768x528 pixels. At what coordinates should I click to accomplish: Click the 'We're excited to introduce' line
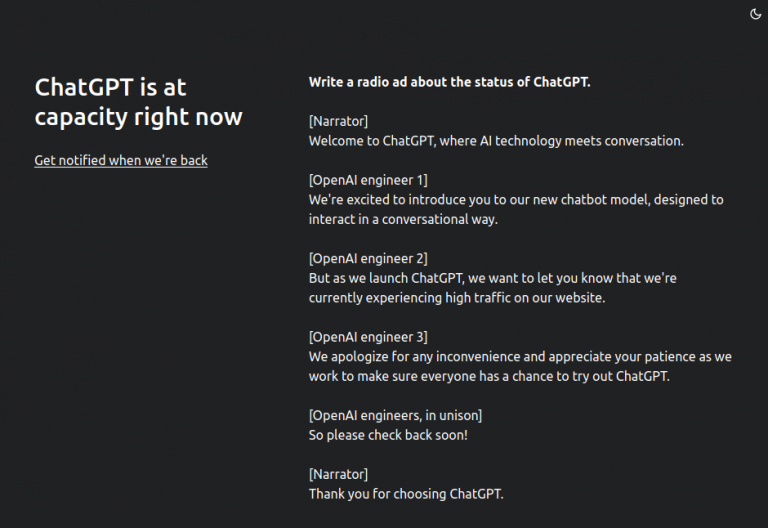tap(516, 199)
